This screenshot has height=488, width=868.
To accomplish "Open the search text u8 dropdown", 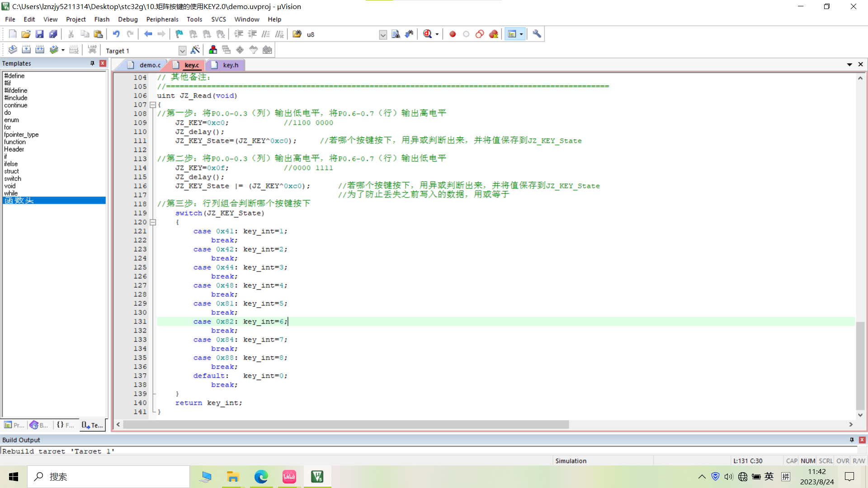I will 383,35.
